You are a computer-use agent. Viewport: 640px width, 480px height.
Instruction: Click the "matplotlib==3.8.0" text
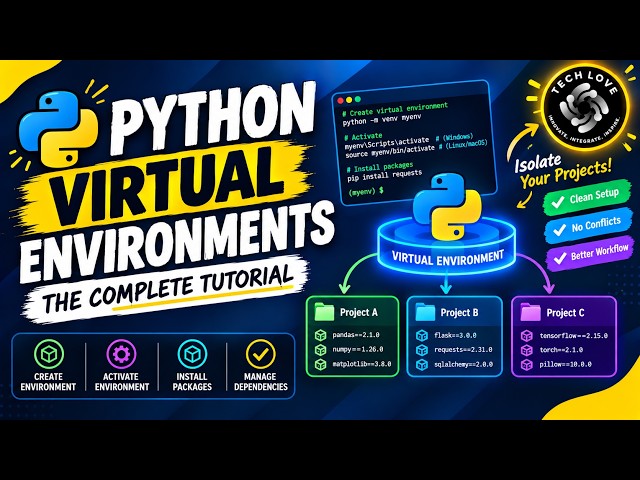pos(362,364)
